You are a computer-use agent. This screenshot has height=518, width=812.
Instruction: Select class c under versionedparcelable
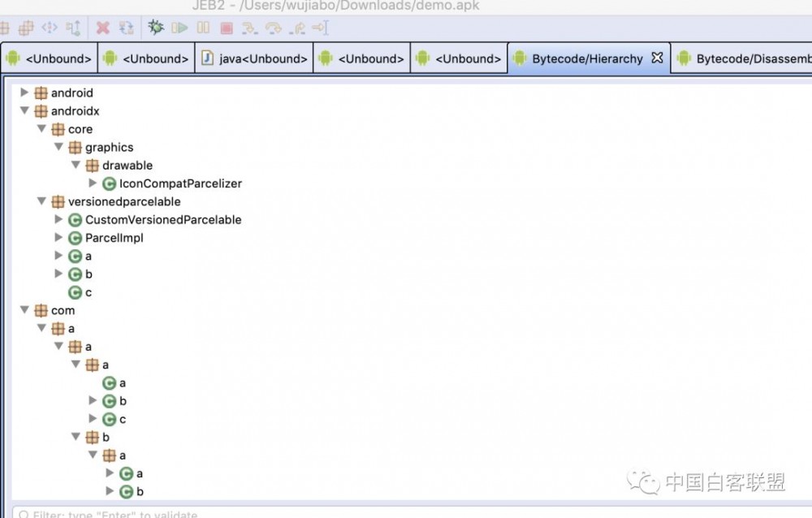(x=88, y=292)
